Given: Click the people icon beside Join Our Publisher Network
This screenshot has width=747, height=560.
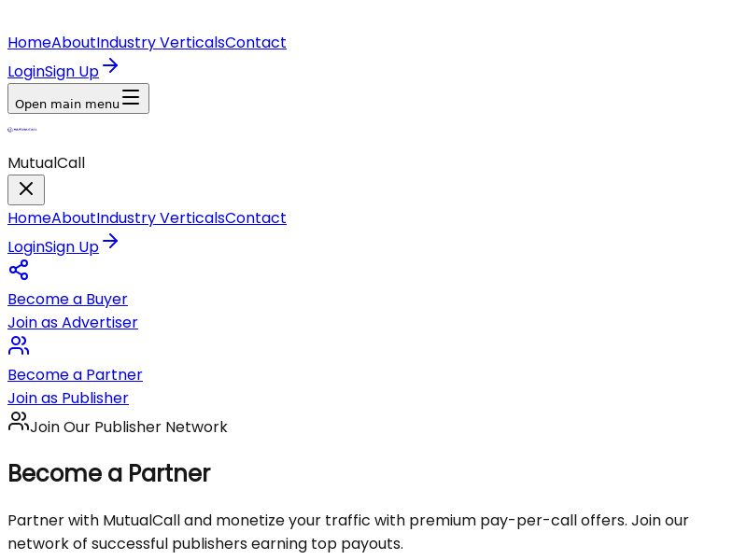Looking at the screenshot, I should pos(18,421).
